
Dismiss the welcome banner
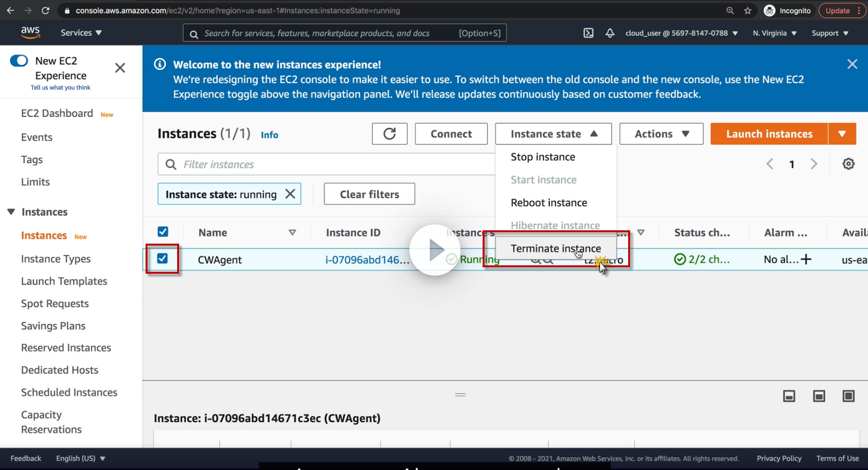(852, 64)
